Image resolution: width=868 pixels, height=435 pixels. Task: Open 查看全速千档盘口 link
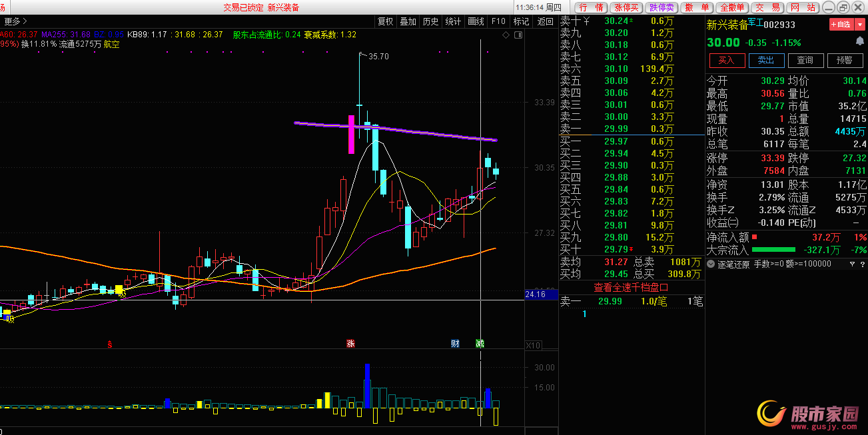pos(631,287)
